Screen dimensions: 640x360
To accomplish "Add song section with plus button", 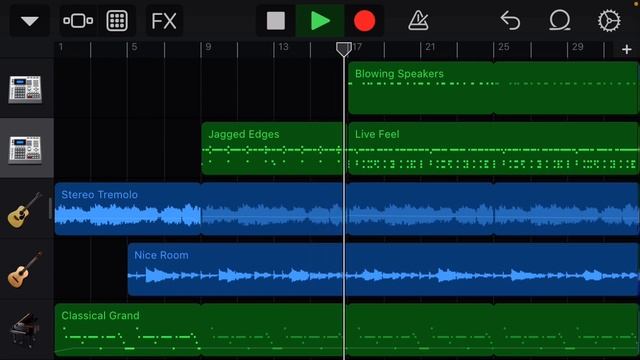I will (x=627, y=50).
